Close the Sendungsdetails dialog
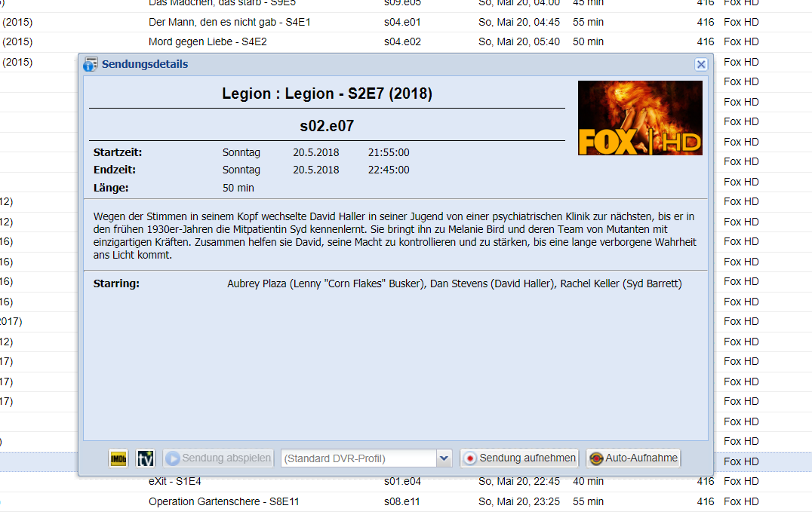Image resolution: width=812 pixels, height=524 pixels. point(700,64)
